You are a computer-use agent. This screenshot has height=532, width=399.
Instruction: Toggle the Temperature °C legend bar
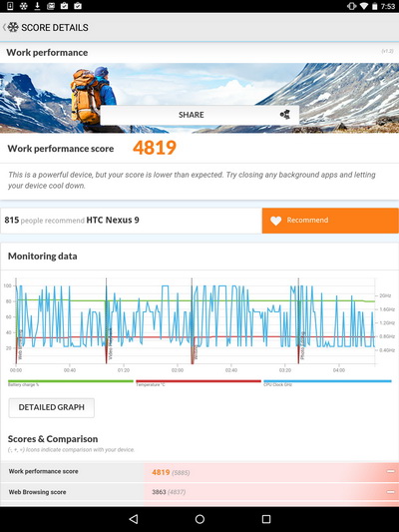point(199,382)
